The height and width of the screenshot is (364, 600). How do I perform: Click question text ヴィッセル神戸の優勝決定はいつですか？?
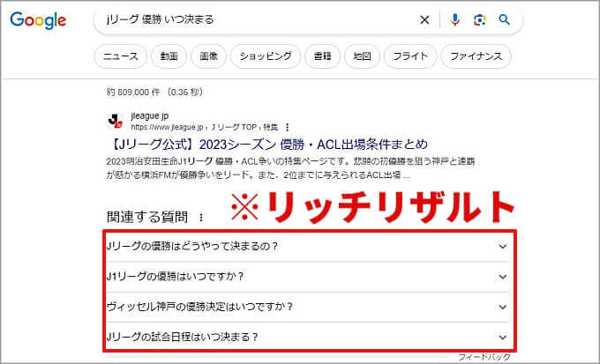pyautogui.click(x=199, y=307)
